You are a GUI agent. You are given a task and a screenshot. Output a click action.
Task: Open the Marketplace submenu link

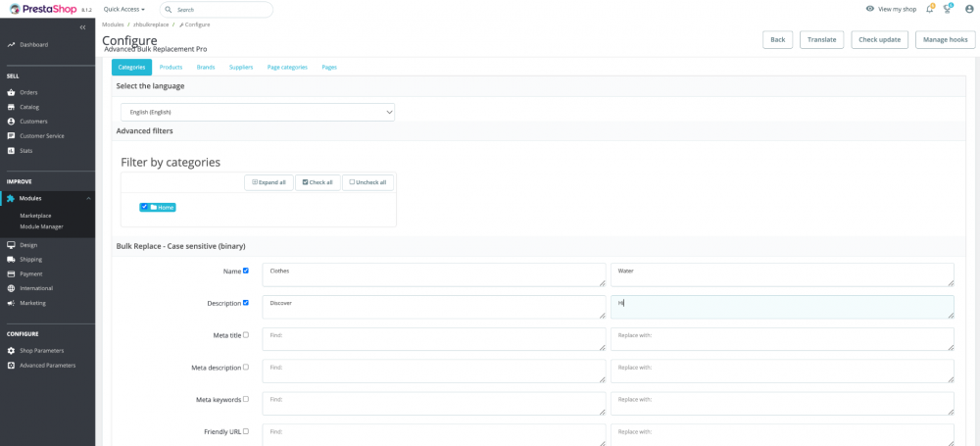35,216
